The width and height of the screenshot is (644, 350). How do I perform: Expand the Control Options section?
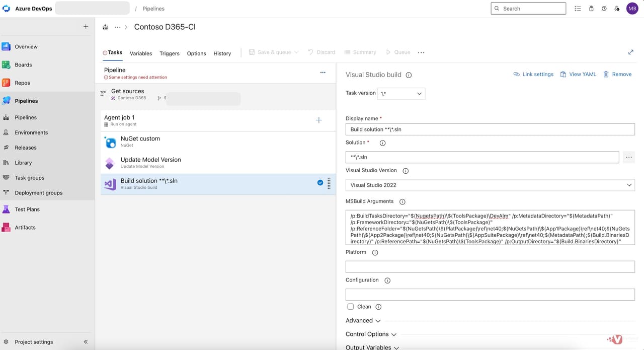tap(371, 334)
